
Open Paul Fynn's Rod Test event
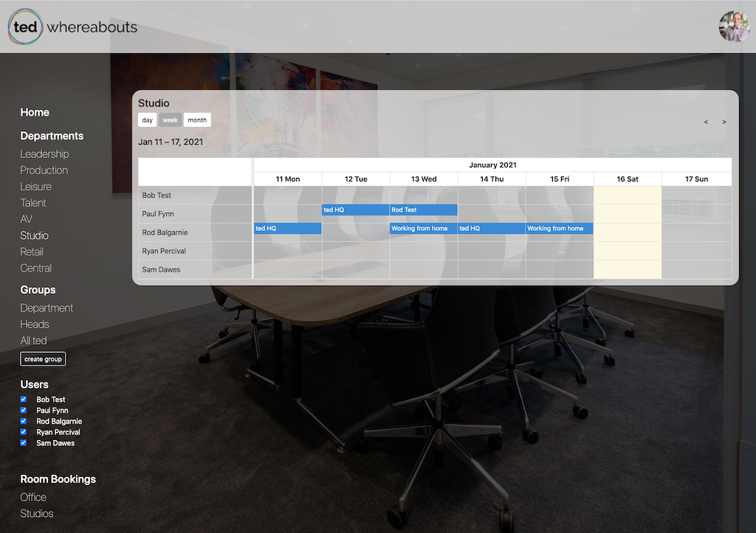pyautogui.click(x=423, y=210)
